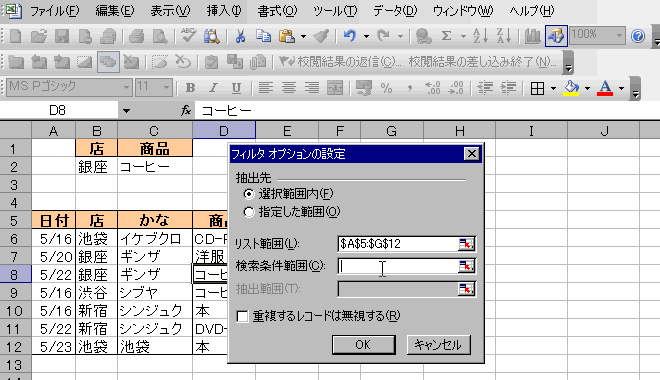660x380 pixels.
Task: Select the 選択範囲内 radio button
Action: pyautogui.click(x=249, y=194)
